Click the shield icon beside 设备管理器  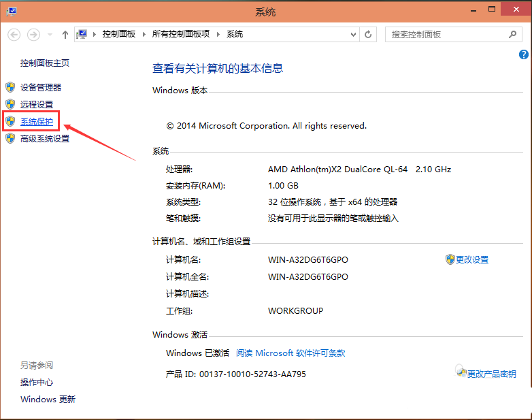click(10, 87)
